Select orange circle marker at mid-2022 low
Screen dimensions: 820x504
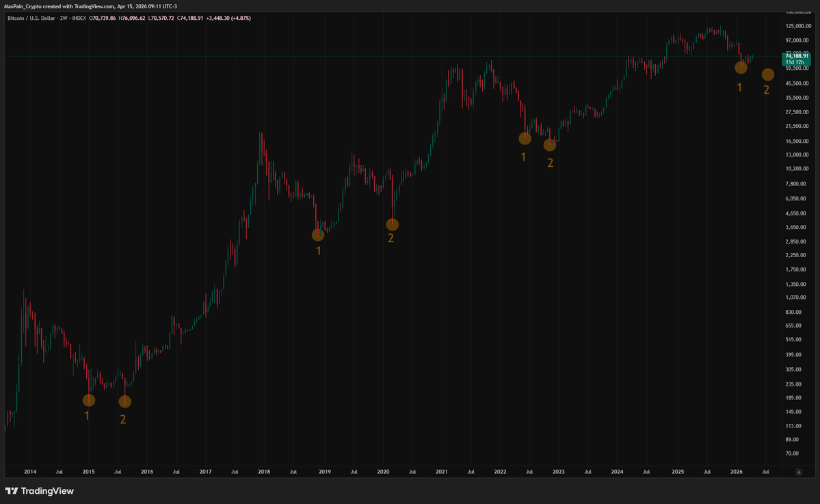tap(525, 139)
